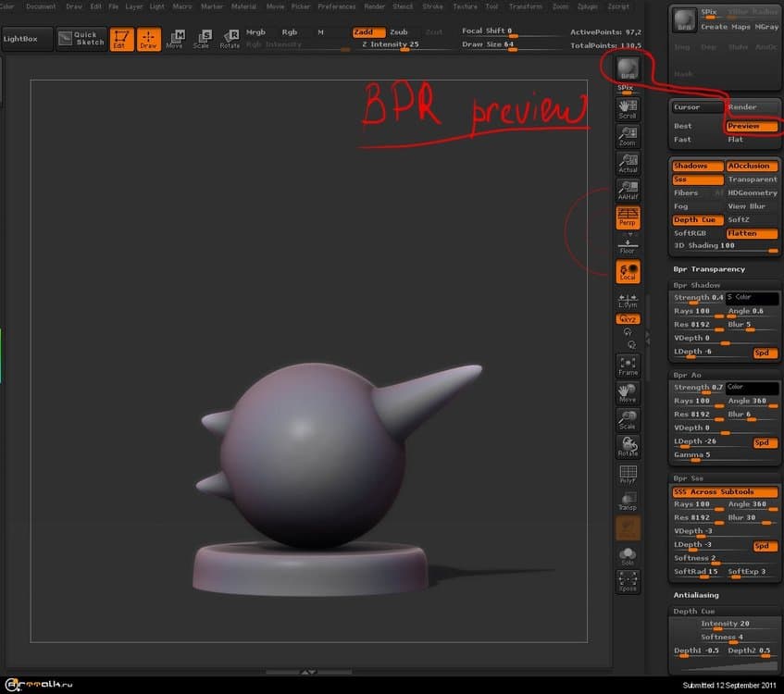Click the Actual size icon
The width and height of the screenshot is (784, 694).
tap(628, 163)
